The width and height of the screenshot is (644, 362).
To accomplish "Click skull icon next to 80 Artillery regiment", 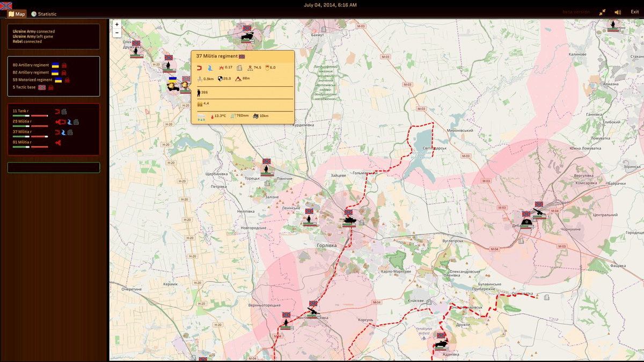I will pos(64,65).
